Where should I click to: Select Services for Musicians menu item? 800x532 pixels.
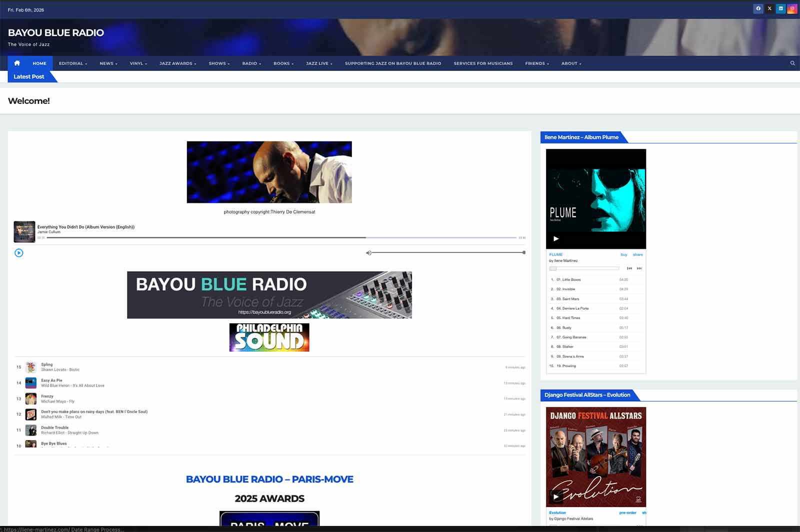tap(483, 63)
